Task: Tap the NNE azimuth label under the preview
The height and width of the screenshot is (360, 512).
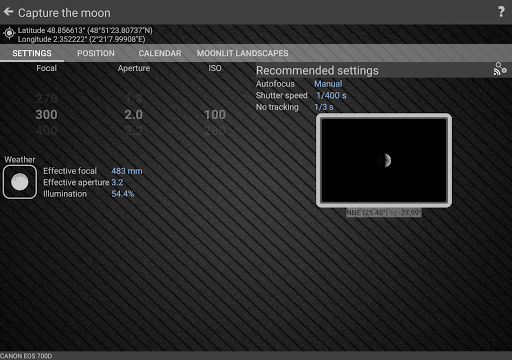Action: 384,213
